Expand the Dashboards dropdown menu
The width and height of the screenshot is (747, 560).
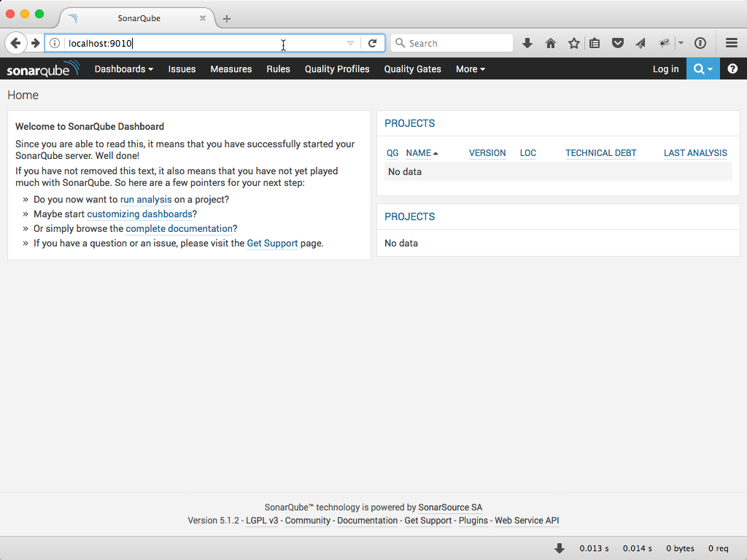123,69
